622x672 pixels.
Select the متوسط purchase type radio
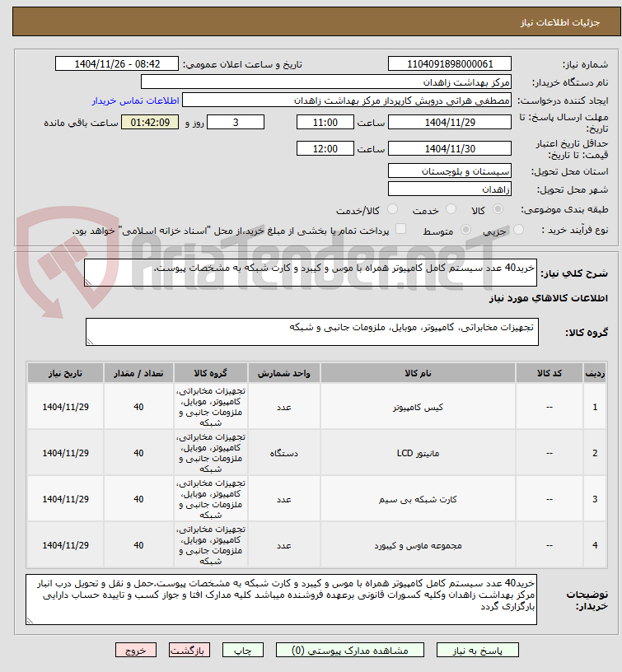coord(465,230)
